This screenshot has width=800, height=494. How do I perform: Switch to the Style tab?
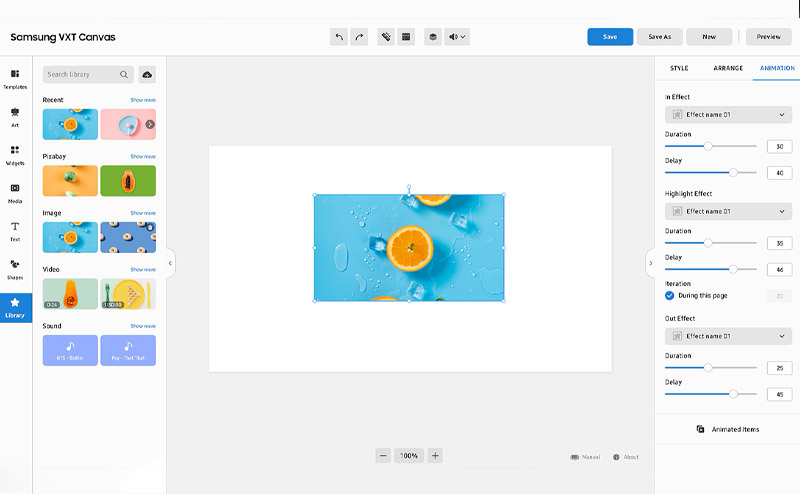pyautogui.click(x=679, y=68)
